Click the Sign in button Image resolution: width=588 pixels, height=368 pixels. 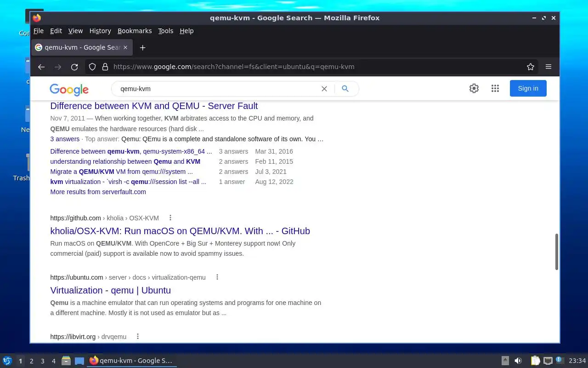point(528,88)
